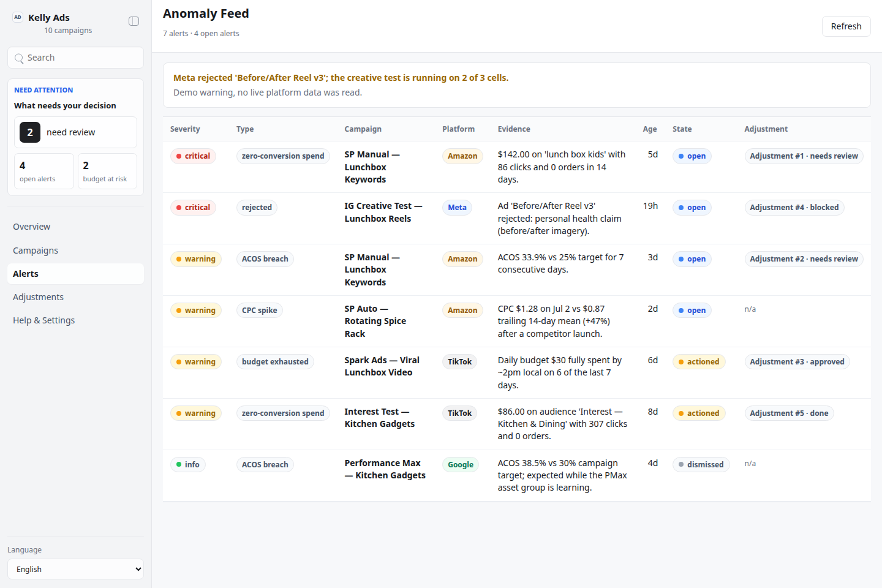
Task: Click the State column header
Action: coord(682,129)
